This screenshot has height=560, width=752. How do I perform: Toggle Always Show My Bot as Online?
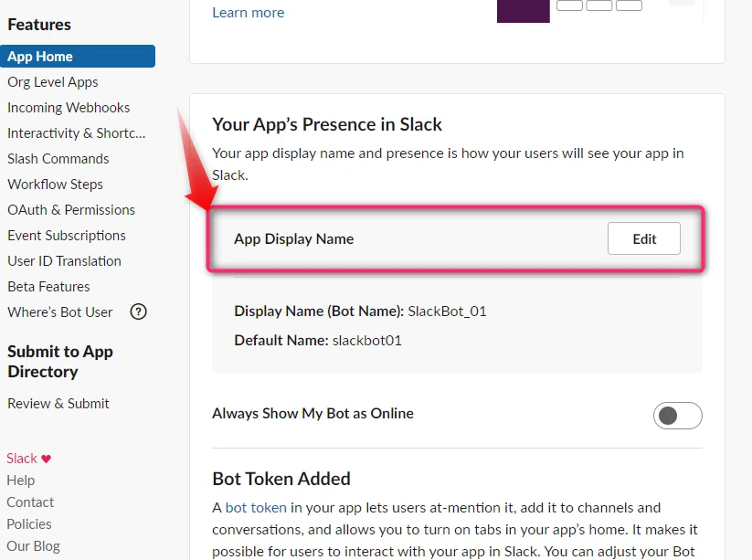(x=677, y=416)
